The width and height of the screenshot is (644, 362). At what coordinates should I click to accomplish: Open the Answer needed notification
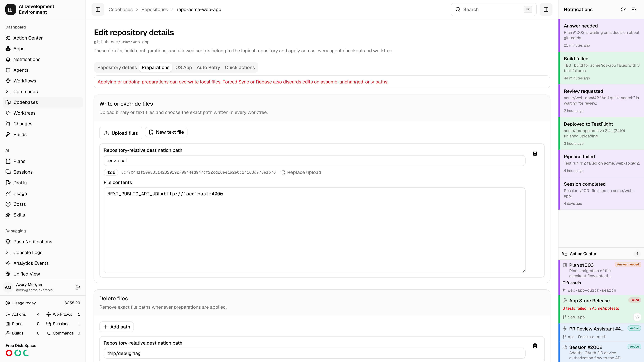[601, 36]
